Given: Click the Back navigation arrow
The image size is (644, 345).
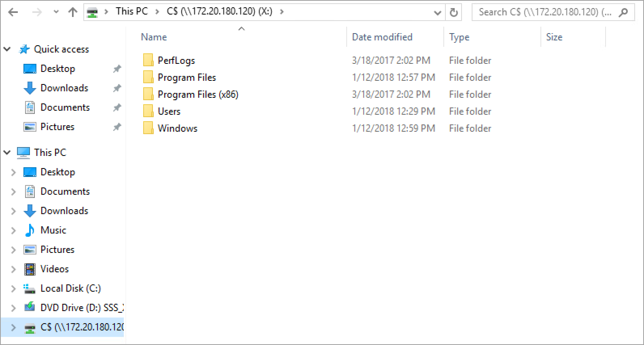Looking at the screenshot, I should tap(13, 13).
